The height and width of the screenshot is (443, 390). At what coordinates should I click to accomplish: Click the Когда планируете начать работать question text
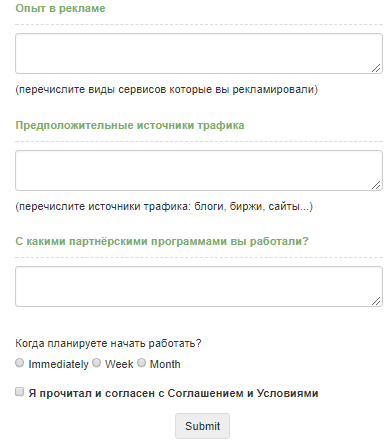pyautogui.click(x=108, y=343)
